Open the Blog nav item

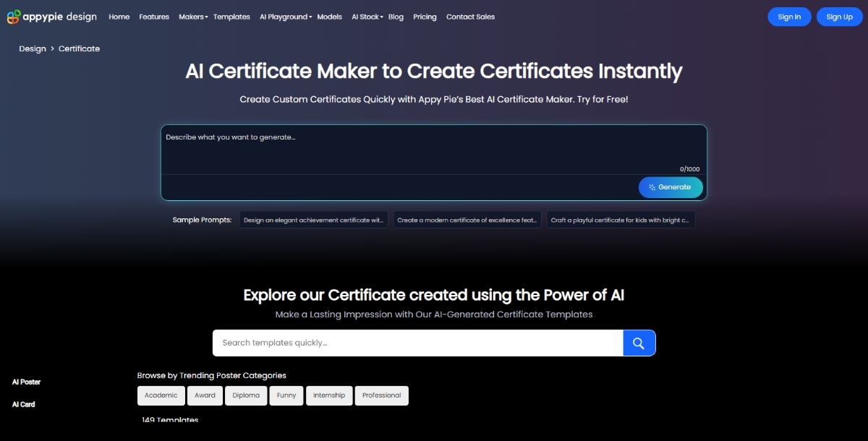pyautogui.click(x=396, y=17)
